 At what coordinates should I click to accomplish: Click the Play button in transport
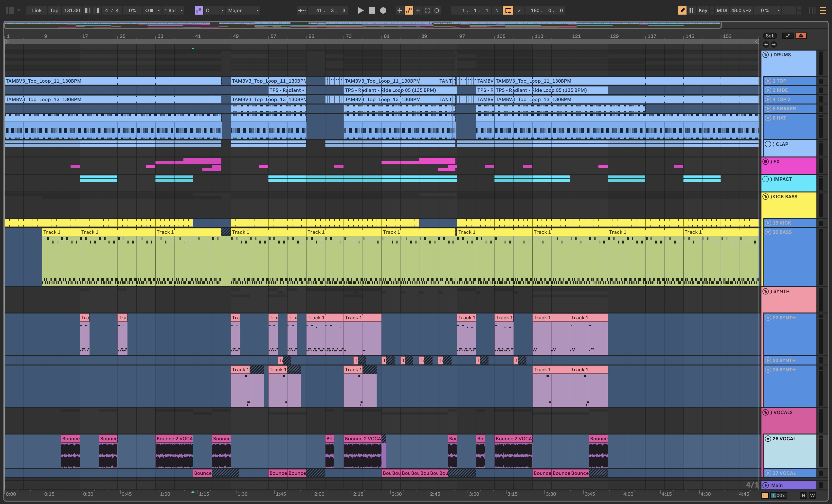pos(360,10)
